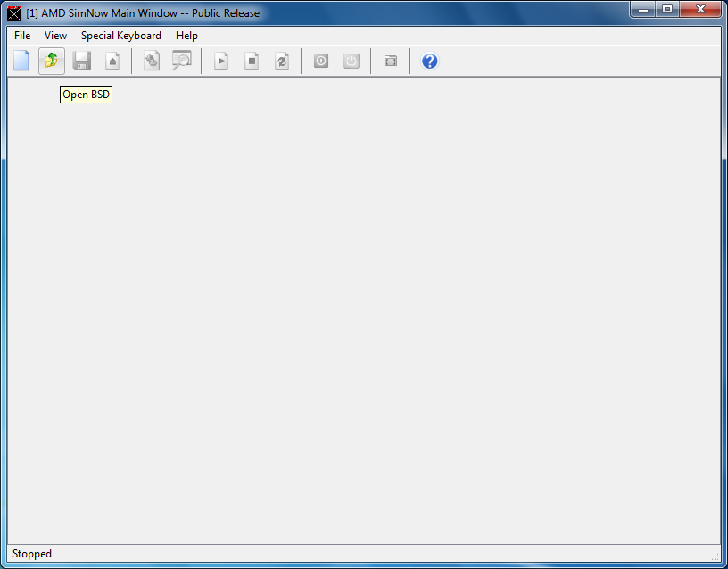Close the SimNow main window

700,9
